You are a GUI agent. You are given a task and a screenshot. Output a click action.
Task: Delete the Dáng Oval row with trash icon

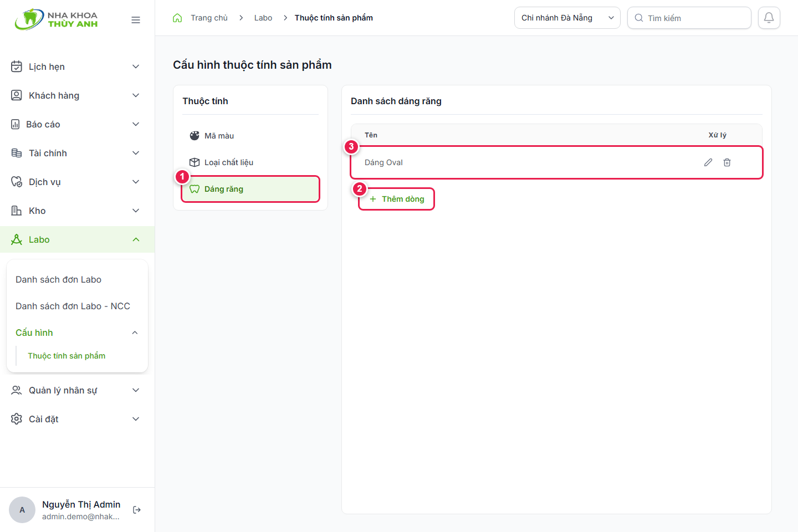(727, 162)
